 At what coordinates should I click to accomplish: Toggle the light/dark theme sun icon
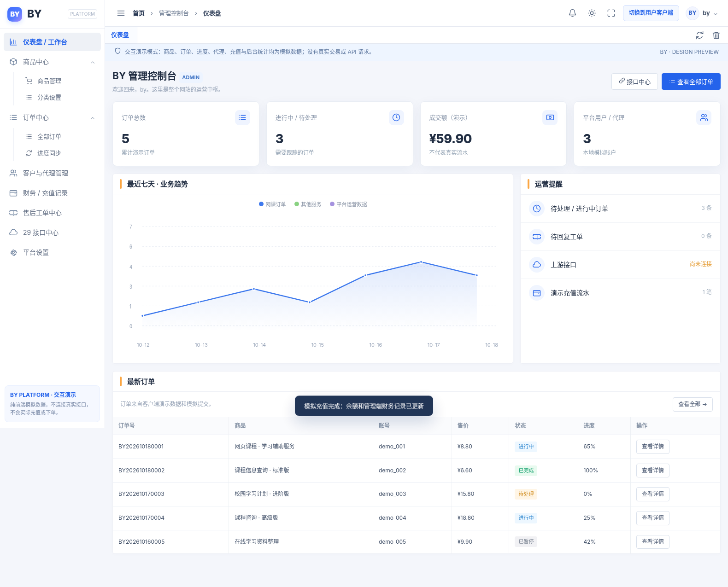pos(592,13)
